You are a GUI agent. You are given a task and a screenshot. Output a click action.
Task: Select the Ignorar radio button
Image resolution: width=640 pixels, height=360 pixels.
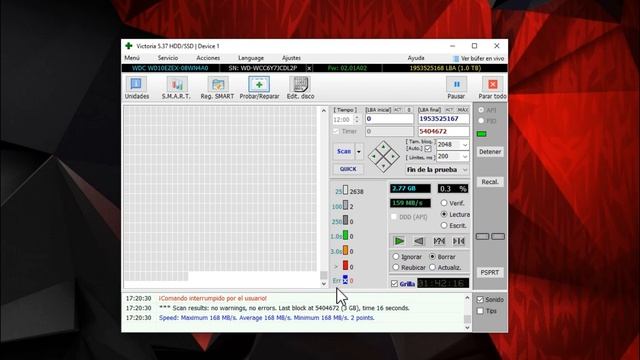[x=396, y=257]
